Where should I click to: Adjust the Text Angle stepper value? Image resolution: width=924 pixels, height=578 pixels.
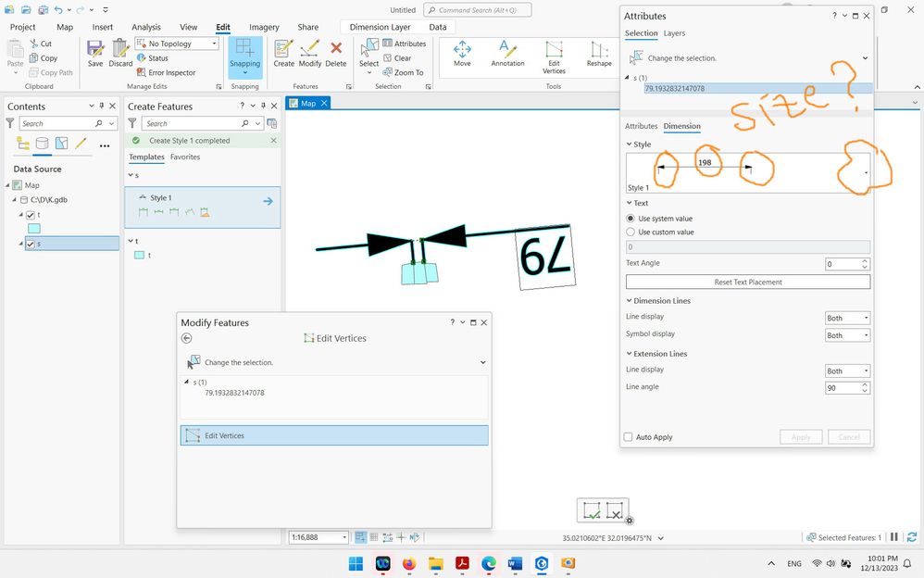point(865,264)
